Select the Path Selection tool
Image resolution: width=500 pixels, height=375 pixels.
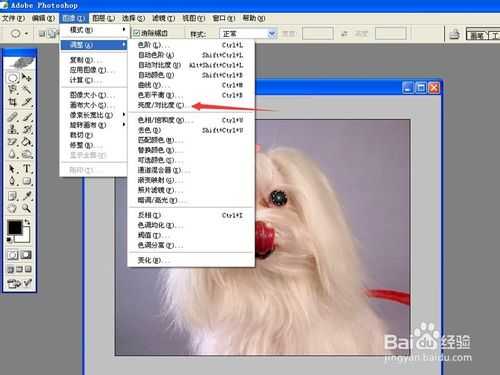point(13,169)
